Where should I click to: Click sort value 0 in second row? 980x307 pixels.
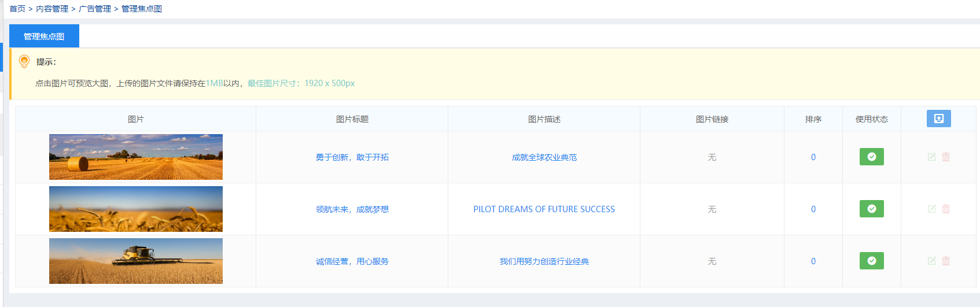[x=813, y=209]
